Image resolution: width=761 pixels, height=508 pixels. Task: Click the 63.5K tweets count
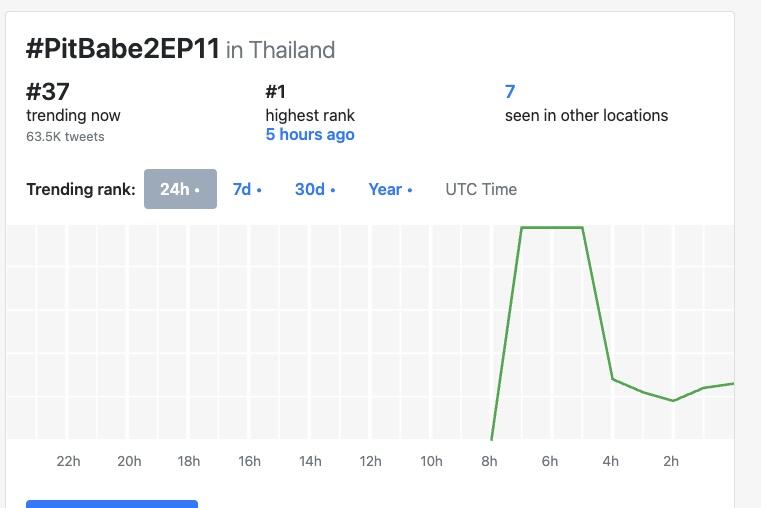[65, 136]
